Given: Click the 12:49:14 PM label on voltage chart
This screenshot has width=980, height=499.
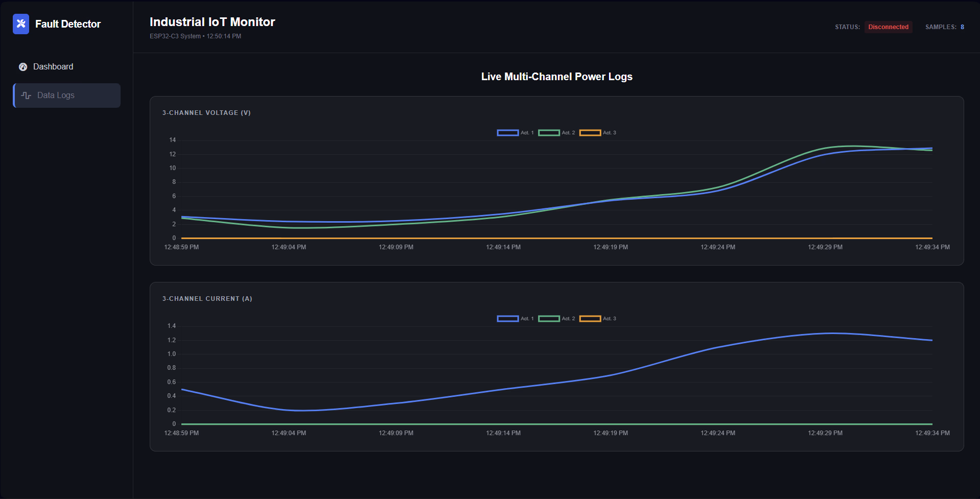Looking at the screenshot, I should [503, 247].
